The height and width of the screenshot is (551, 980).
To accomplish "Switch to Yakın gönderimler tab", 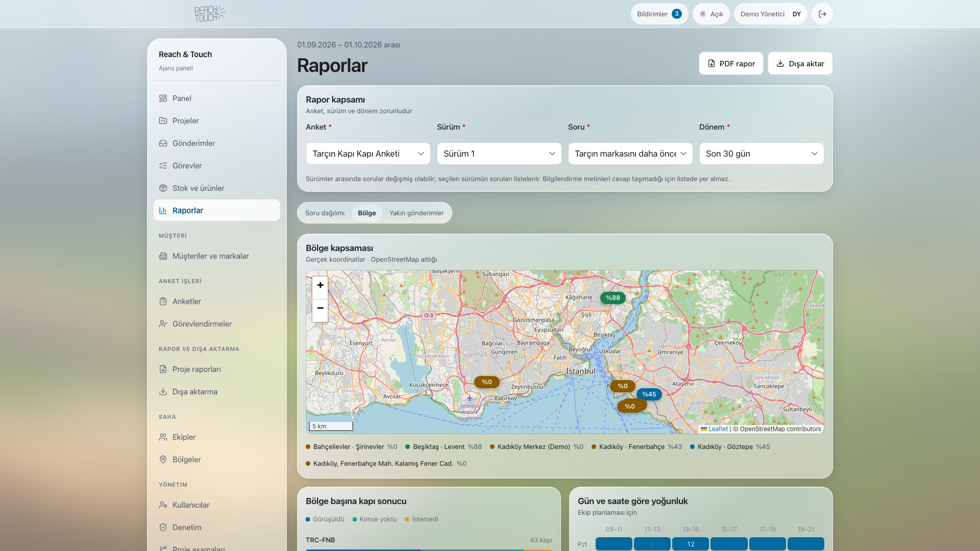I will [x=416, y=213].
